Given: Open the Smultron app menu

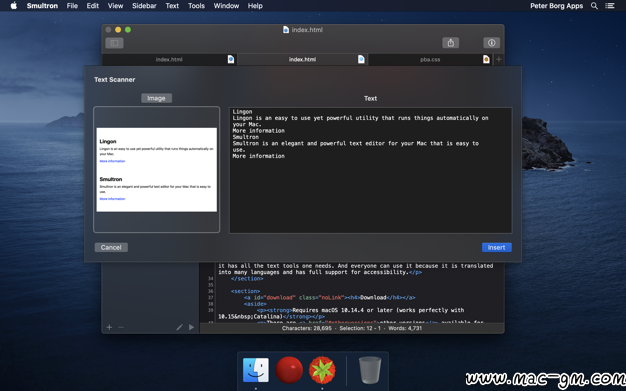Looking at the screenshot, I should pos(42,6).
